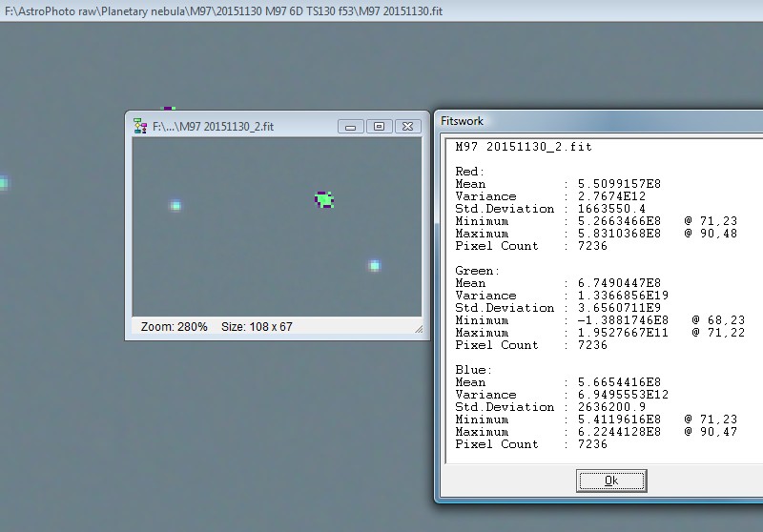
Task: Click Red maximum coordinate @ 90,48
Action: pyautogui.click(x=711, y=234)
